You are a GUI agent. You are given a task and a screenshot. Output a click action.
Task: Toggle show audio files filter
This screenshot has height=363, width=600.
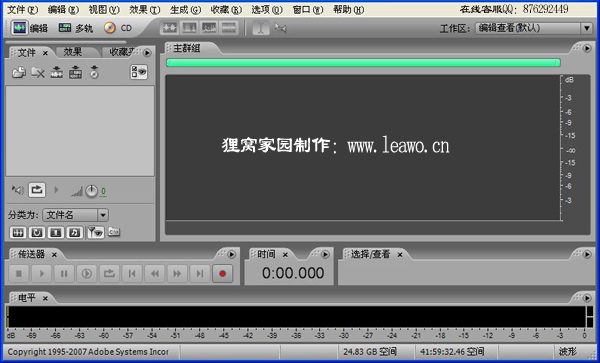pyautogui.click(x=18, y=232)
